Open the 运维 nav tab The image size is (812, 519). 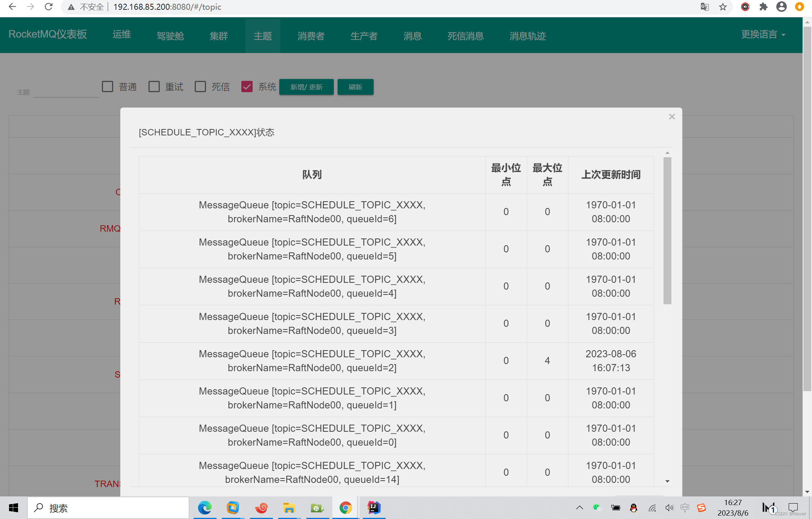pos(122,35)
